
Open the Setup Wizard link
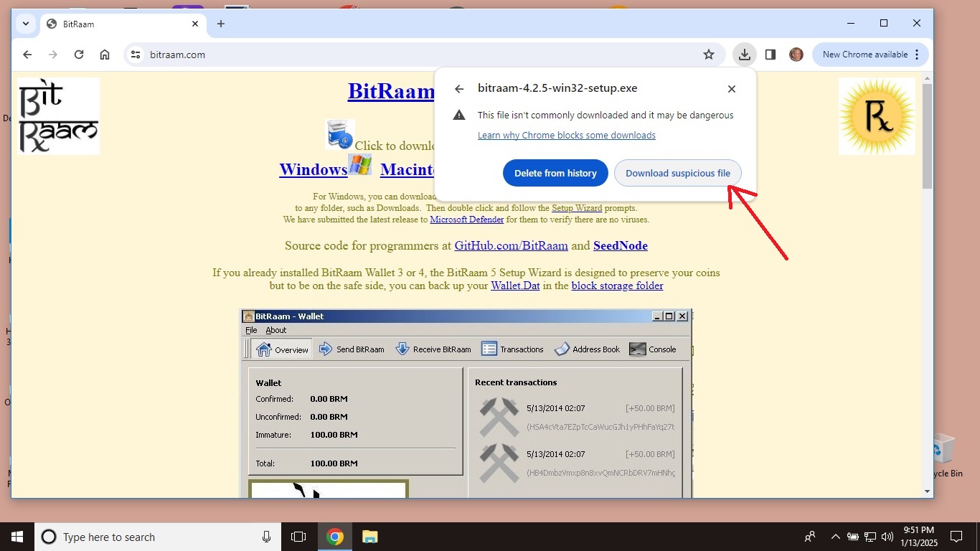577,208
